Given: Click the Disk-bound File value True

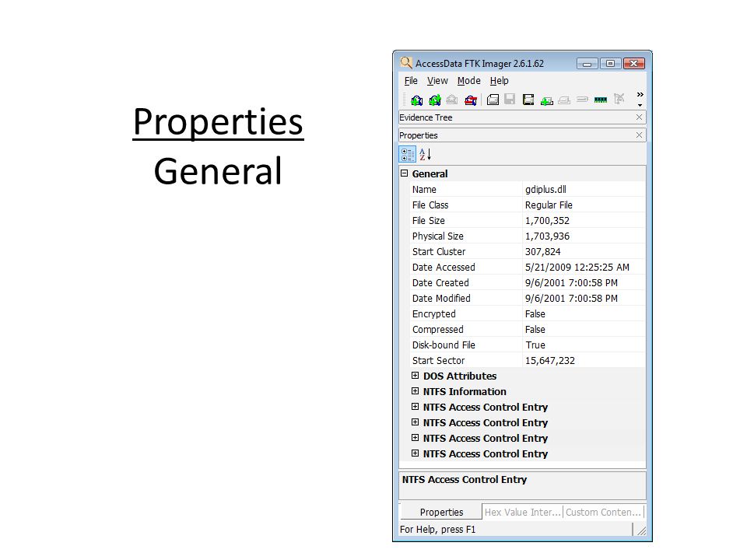Looking at the screenshot, I should coord(535,345).
